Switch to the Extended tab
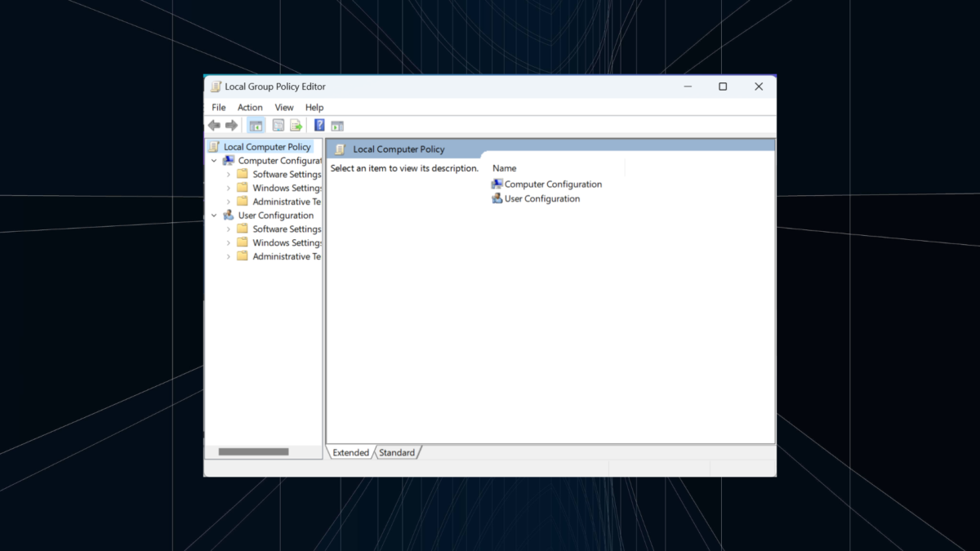Image resolution: width=980 pixels, height=551 pixels. [350, 452]
